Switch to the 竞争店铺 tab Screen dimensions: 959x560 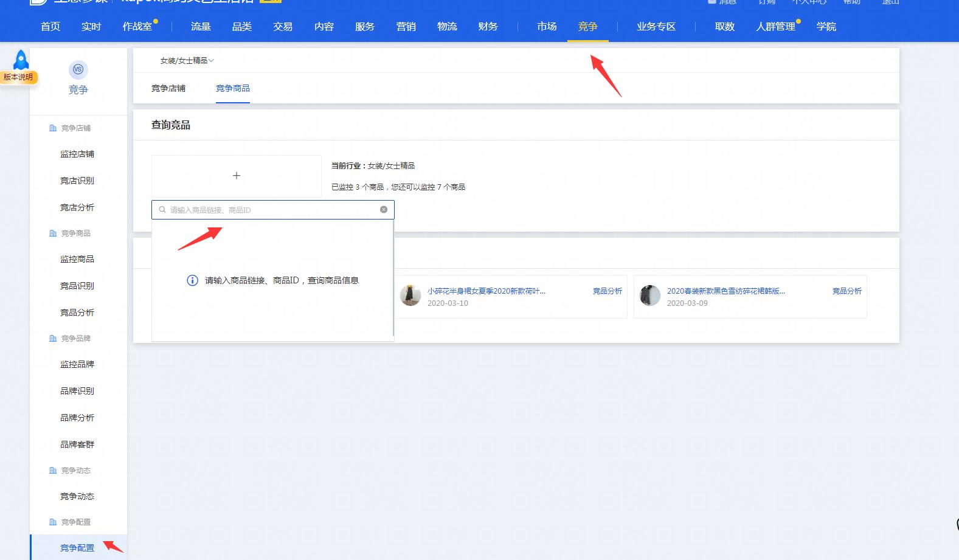pos(168,88)
